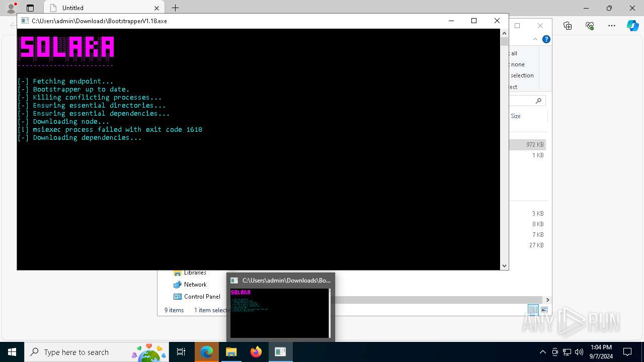The width and height of the screenshot is (644, 362).
Task: Open console window system menu icon
Action: click(x=24, y=21)
